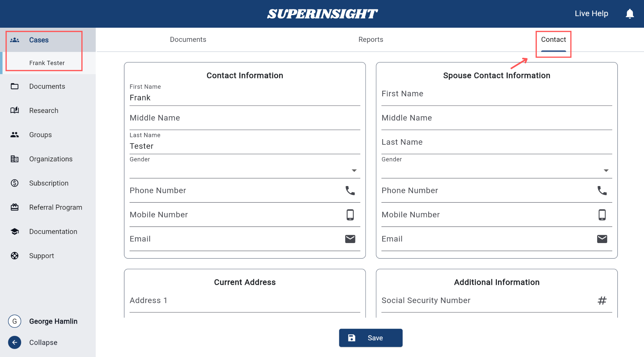
Task: Click Spouse First Name field
Action: point(497,94)
